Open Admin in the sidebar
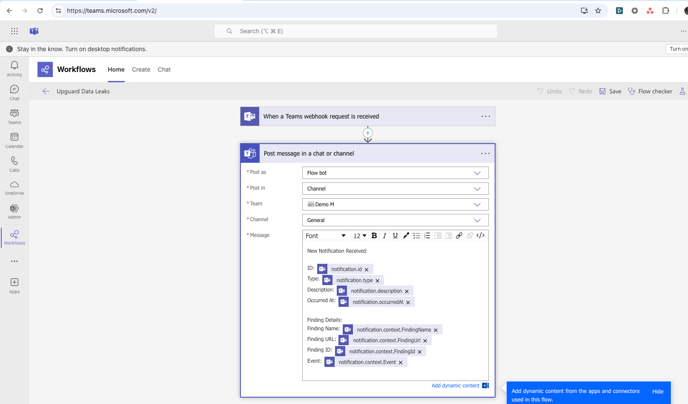The image size is (688, 404). pyautogui.click(x=14, y=211)
